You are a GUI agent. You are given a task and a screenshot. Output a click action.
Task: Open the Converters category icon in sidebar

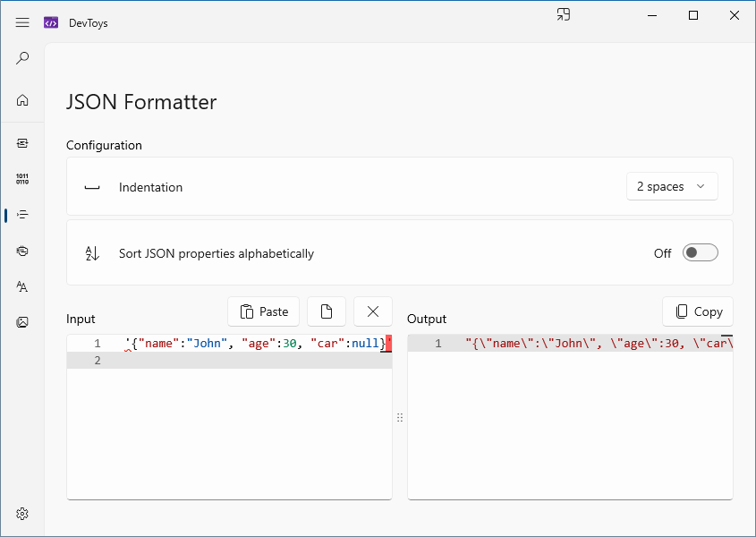[x=22, y=143]
